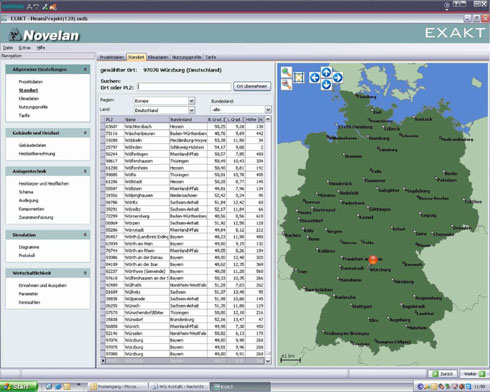Collapse the Anlagentechnik section
Image resolution: width=490 pixels, height=392 pixels.
(x=85, y=171)
